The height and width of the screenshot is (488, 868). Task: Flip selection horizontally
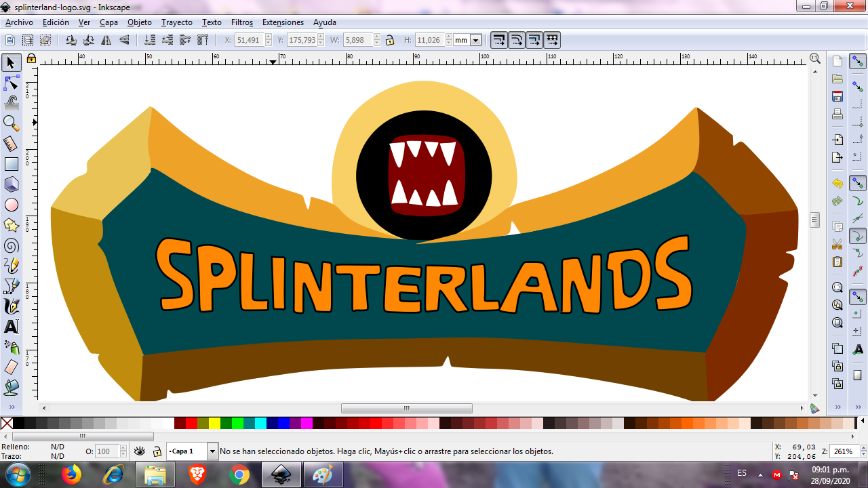coord(106,40)
